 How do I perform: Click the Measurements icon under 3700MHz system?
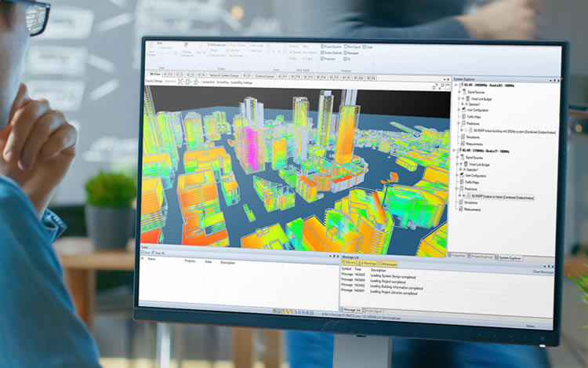coord(460,209)
